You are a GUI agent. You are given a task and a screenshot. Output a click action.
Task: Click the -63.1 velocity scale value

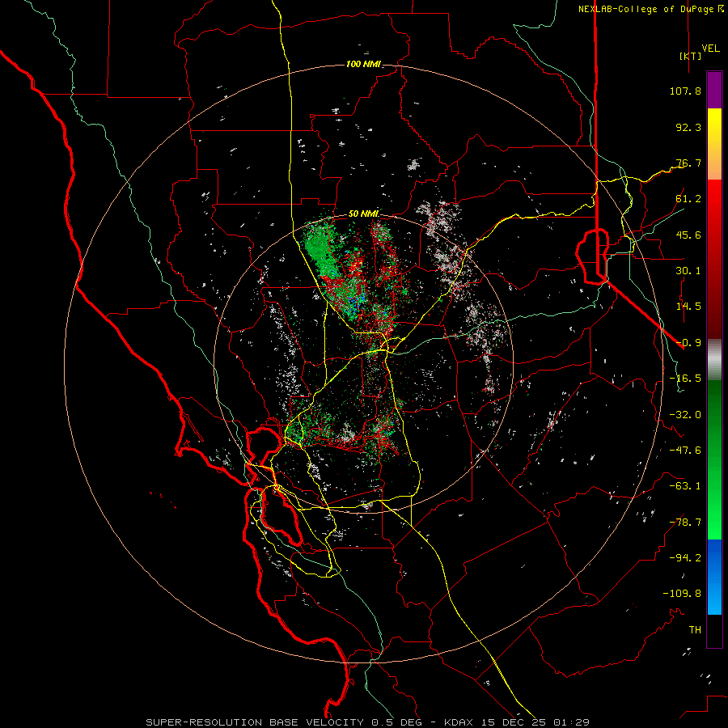[685, 486]
